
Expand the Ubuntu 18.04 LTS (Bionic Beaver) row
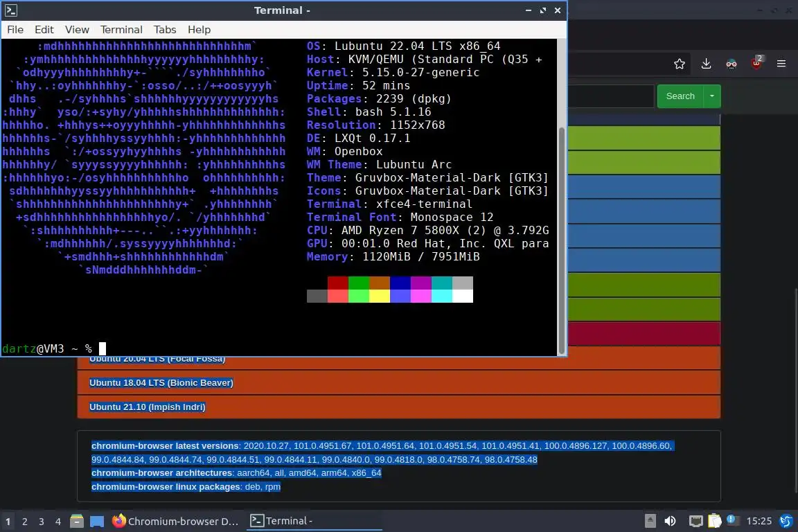point(398,383)
